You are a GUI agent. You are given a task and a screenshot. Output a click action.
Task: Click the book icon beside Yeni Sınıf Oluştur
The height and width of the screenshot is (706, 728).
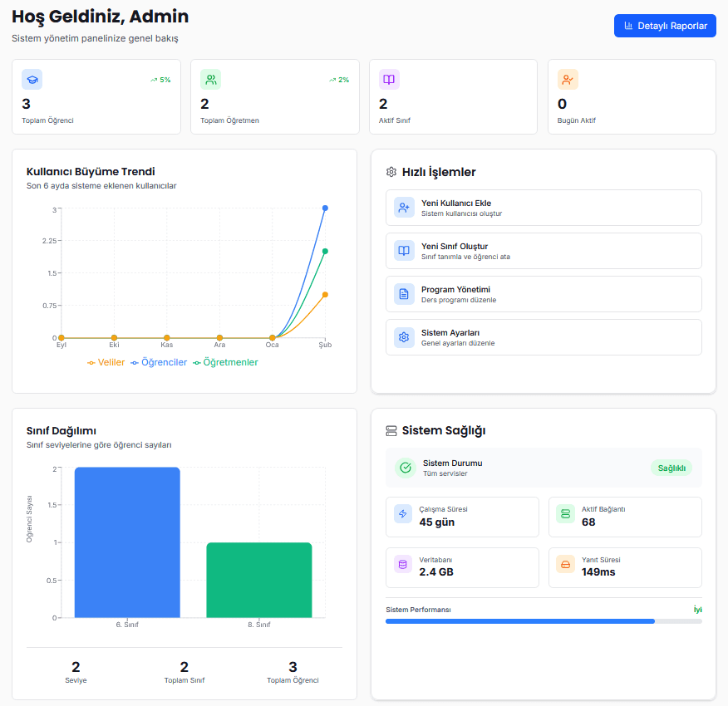[404, 250]
